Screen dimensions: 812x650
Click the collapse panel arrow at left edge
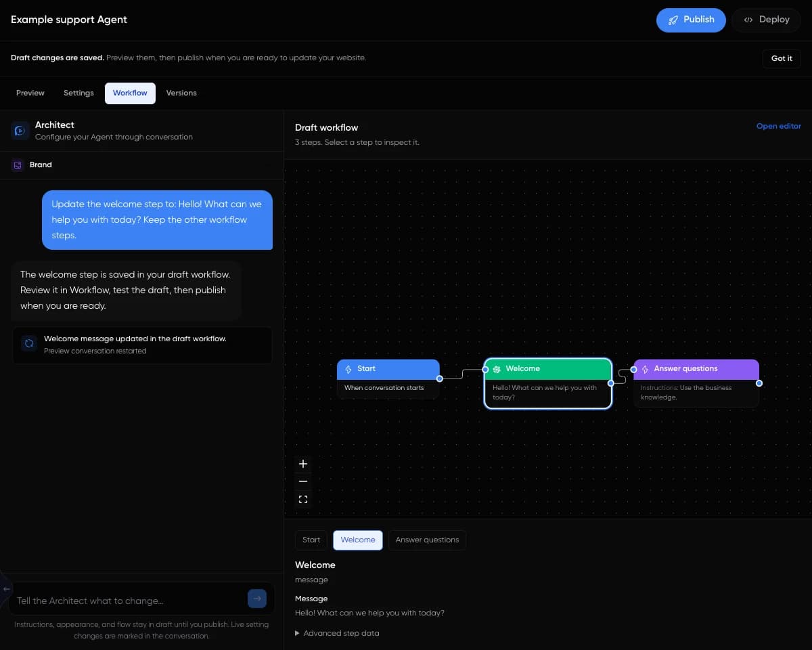pyautogui.click(x=6, y=589)
